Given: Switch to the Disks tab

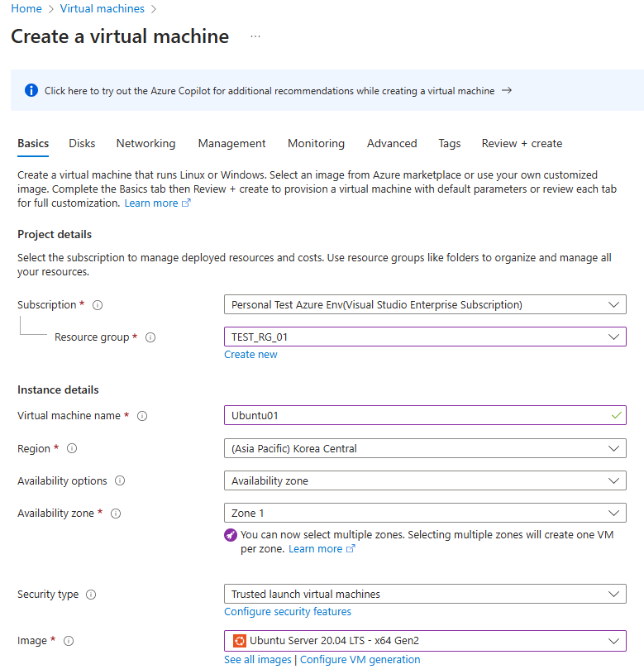Looking at the screenshot, I should point(82,144).
